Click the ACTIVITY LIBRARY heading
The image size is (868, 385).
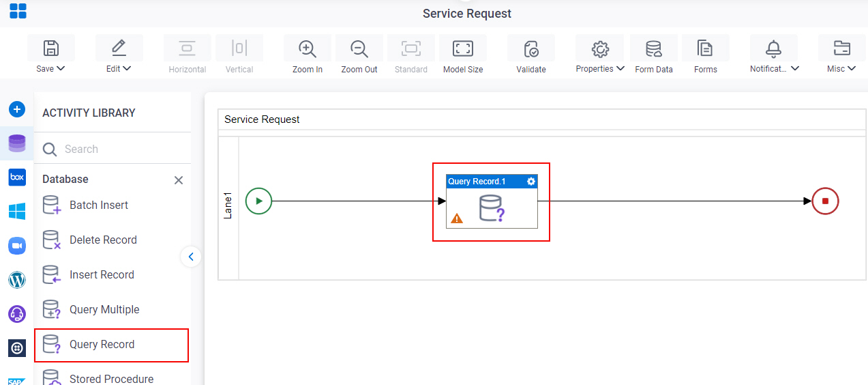89,113
